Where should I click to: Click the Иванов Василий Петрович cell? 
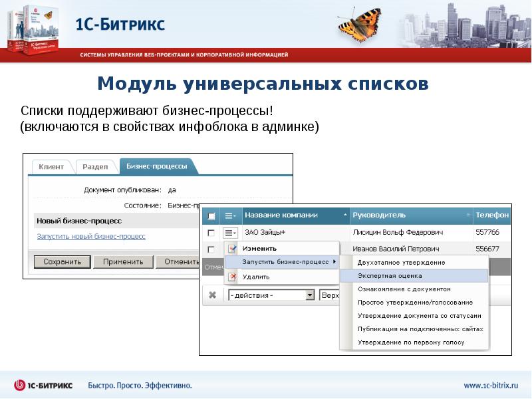tap(396, 249)
